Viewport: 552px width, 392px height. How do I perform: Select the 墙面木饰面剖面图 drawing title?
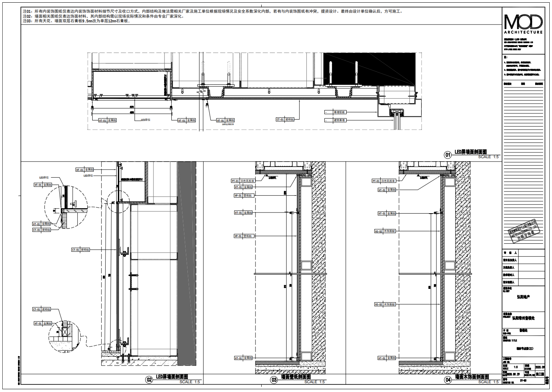pyautogui.click(x=472, y=377)
